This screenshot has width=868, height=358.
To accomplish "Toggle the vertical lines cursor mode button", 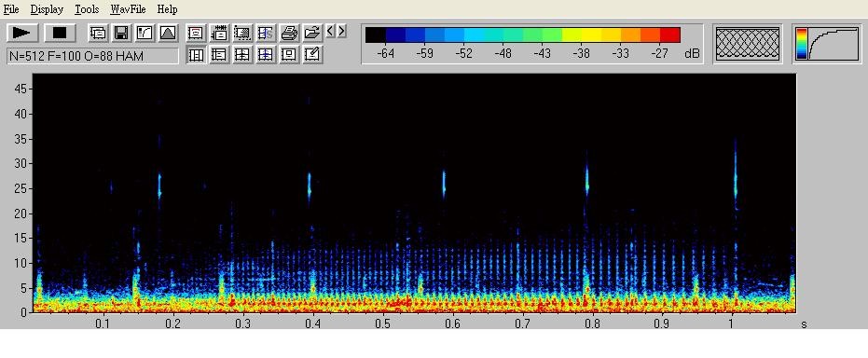I will [x=196, y=55].
